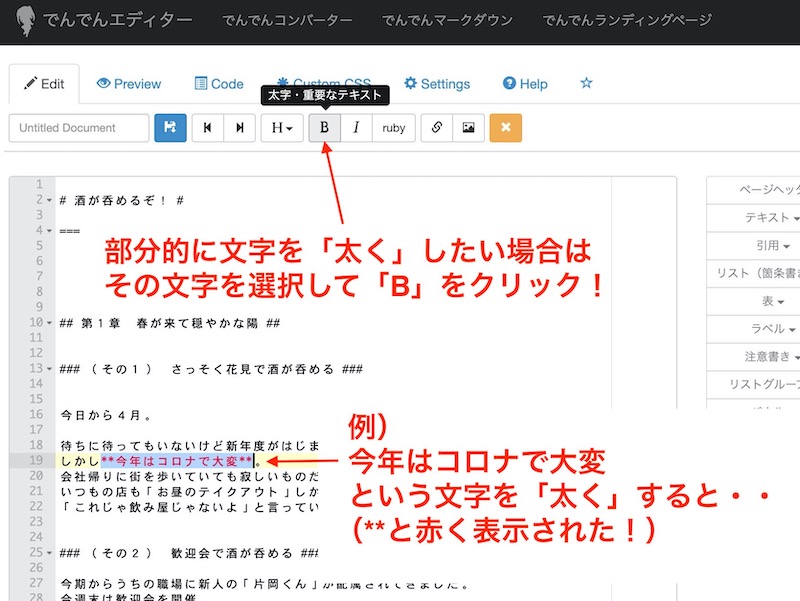800x601 pixels.
Task: Open the H heading dropdown
Action: pyautogui.click(x=282, y=128)
